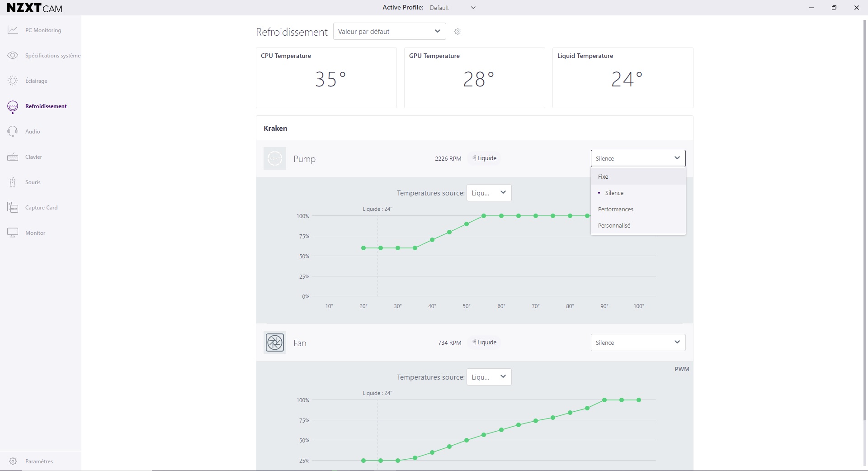Open Clavier using the keyboard icon
The image size is (868, 471).
pyautogui.click(x=13, y=157)
